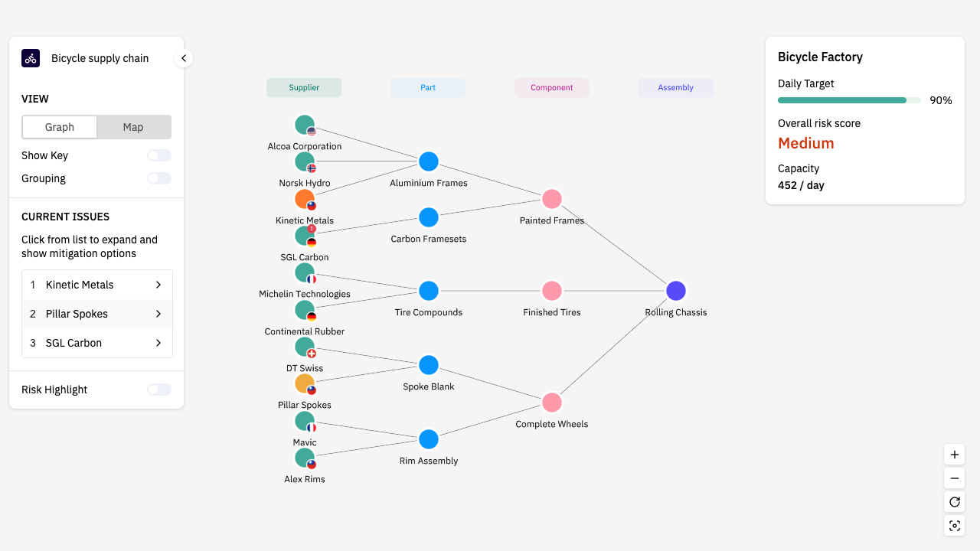Enable the Show Key toggle
Screen dimensions: 980x551
coord(158,155)
